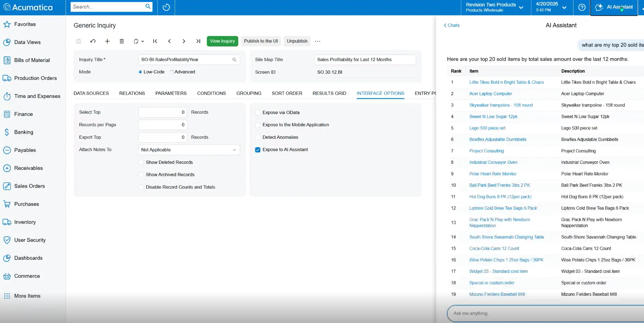Open Favorites in the sidebar
The width and height of the screenshot is (644, 323).
tap(25, 24)
